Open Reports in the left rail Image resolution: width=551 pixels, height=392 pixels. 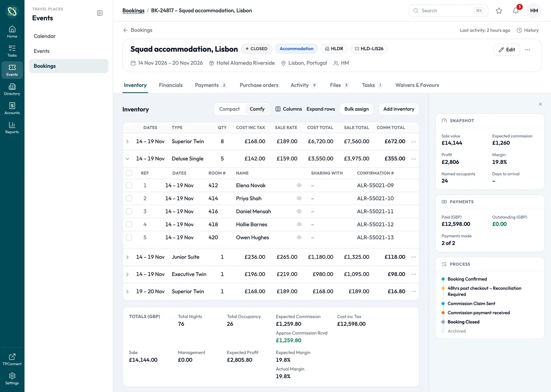coord(12,127)
